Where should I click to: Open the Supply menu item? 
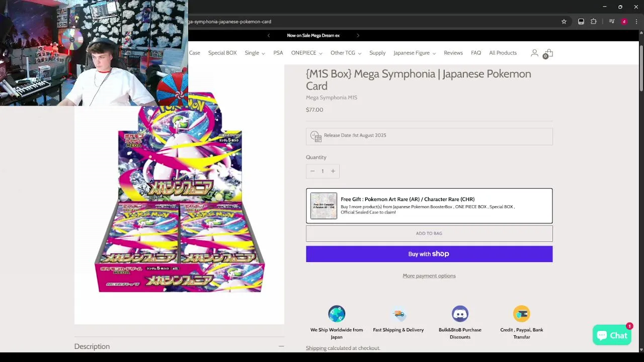(377, 53)
